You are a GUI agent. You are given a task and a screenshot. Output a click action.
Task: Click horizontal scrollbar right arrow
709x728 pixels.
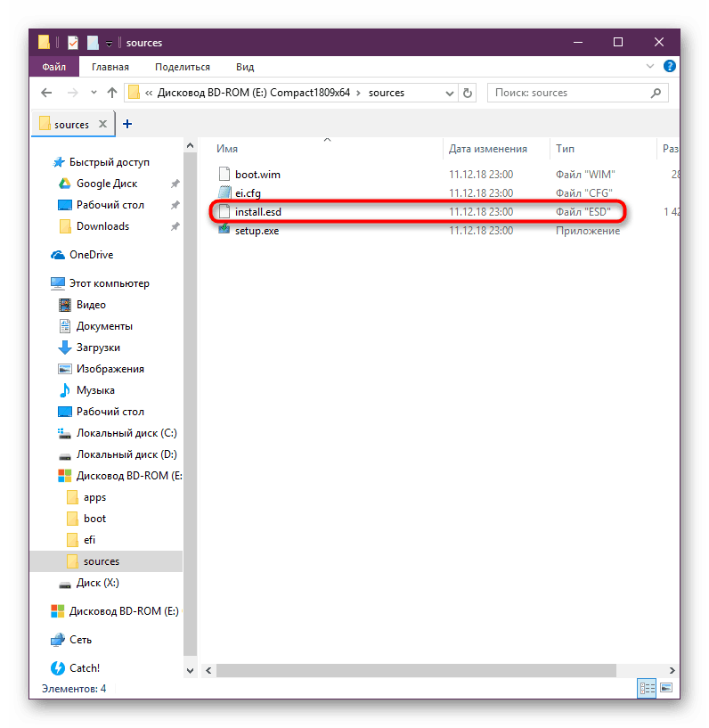click(672, 670)
